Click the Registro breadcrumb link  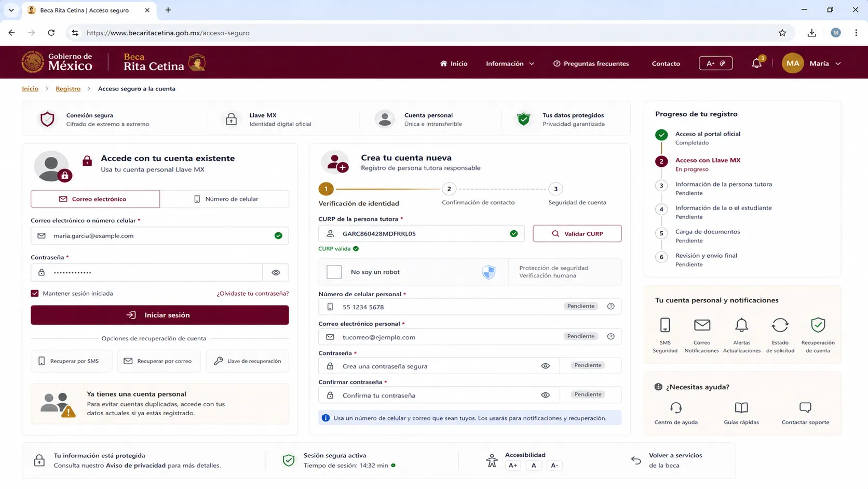[x=68, y=88]
